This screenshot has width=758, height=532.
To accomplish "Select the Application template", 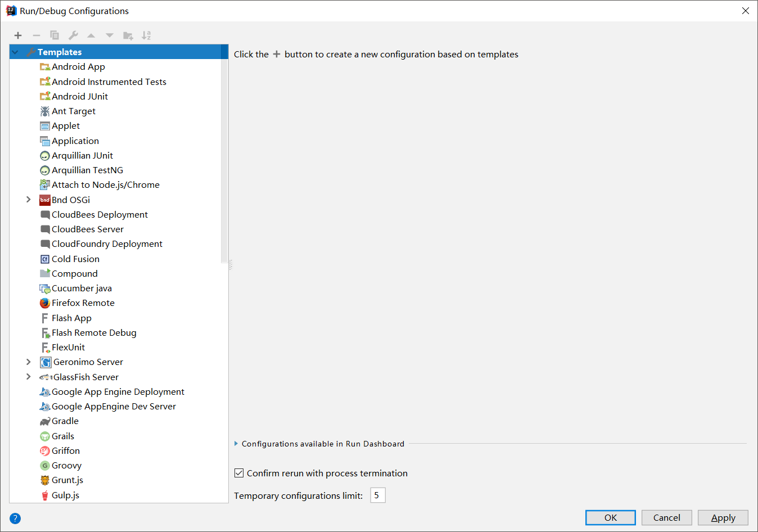I will (75, 141).
